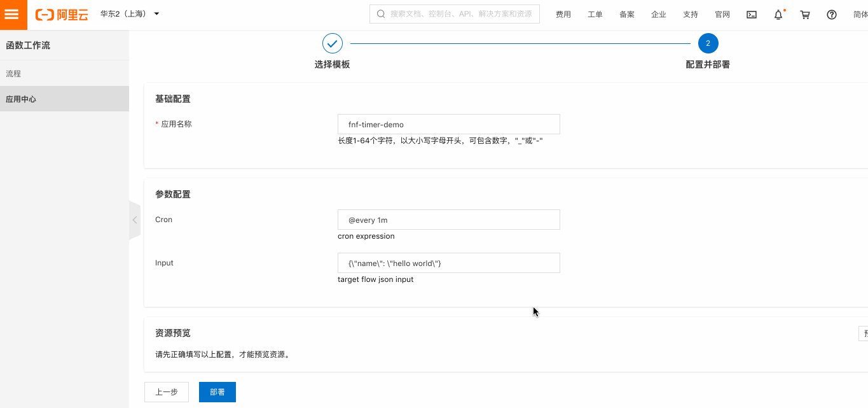The width and height of the screenshot is (868, 408).
Task: Launch the CloudShell terminal icon
Action: pyautogui.click(x=751, y=14)
